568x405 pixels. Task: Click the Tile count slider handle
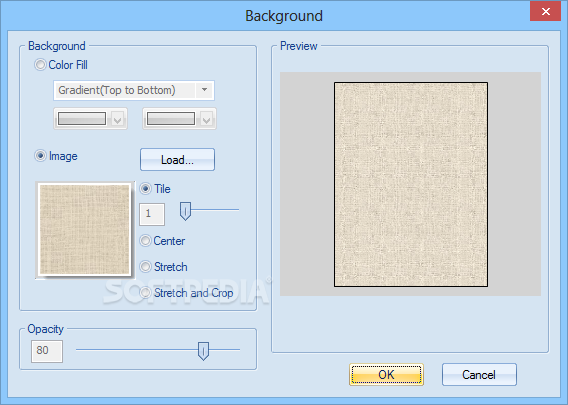[185, 211]
